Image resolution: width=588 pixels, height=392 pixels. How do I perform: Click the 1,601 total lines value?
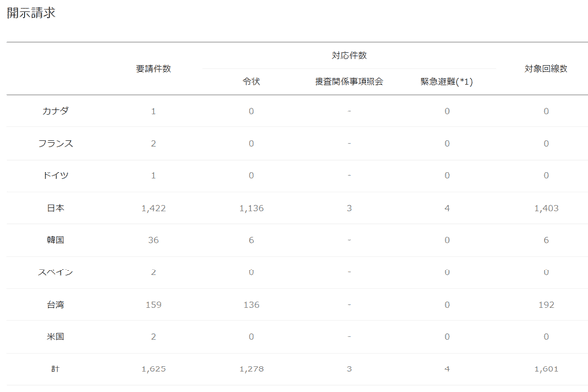546,369
